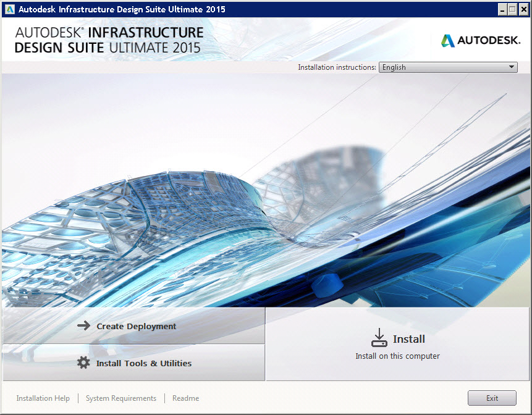This screenshot has height=415, width=532.
Task: Maximize the installer window
Action: 513,9
